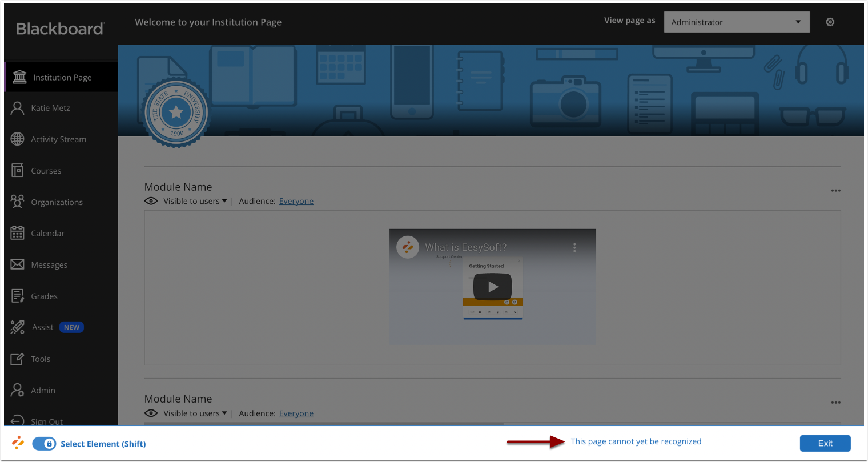Screen dimensions: 868x462
Task: Expand 'Visible to users' on the second module
Action: point(192,413)
